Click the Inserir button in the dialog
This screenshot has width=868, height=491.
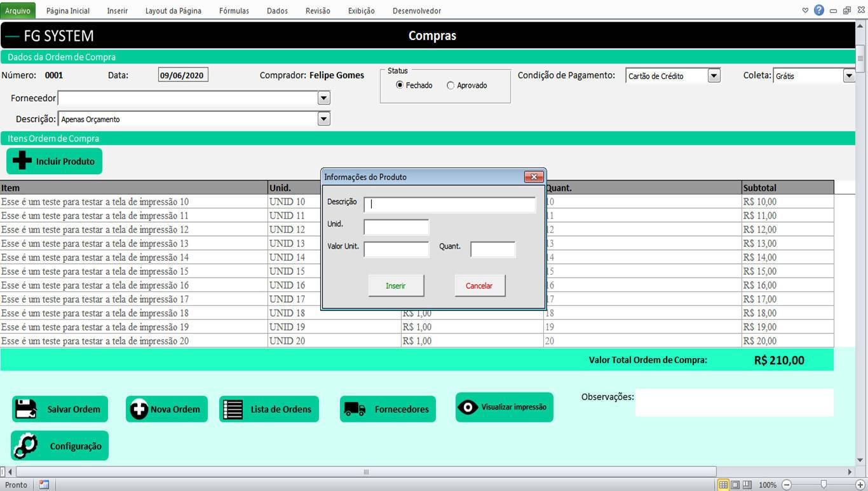click(396, 286)
